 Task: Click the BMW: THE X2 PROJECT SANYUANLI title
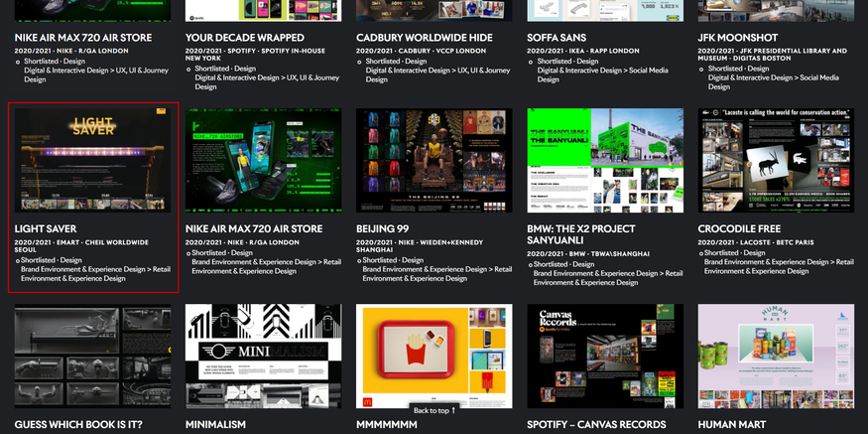(x=581, y=234)
